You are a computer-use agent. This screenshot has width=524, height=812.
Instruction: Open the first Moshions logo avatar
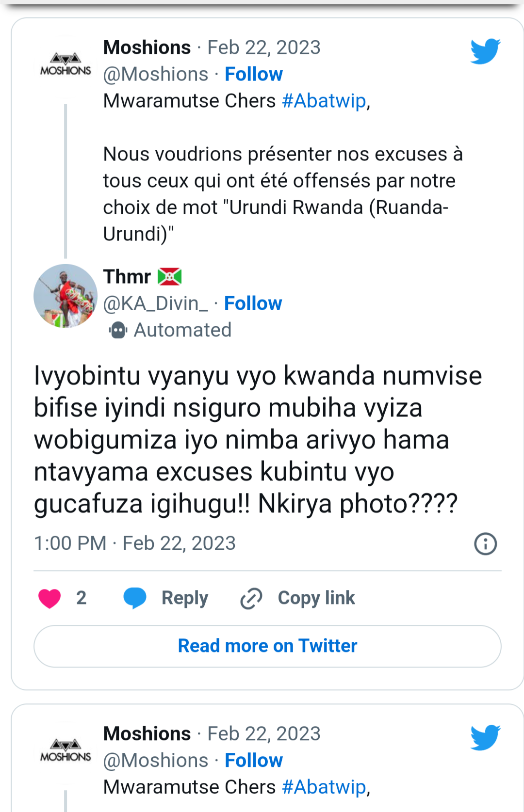65,65
